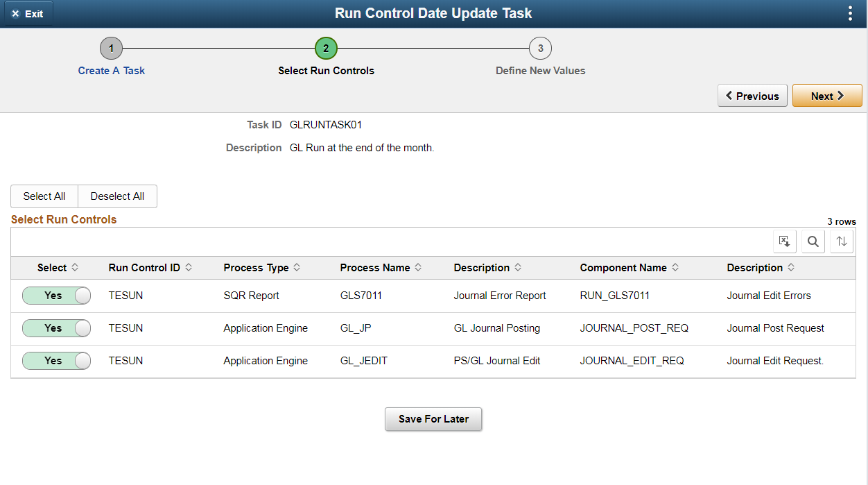868x485 pixels.
Task: Click description text 'GL Run at the end of the month.'
Action: click(x=362, y=148)
